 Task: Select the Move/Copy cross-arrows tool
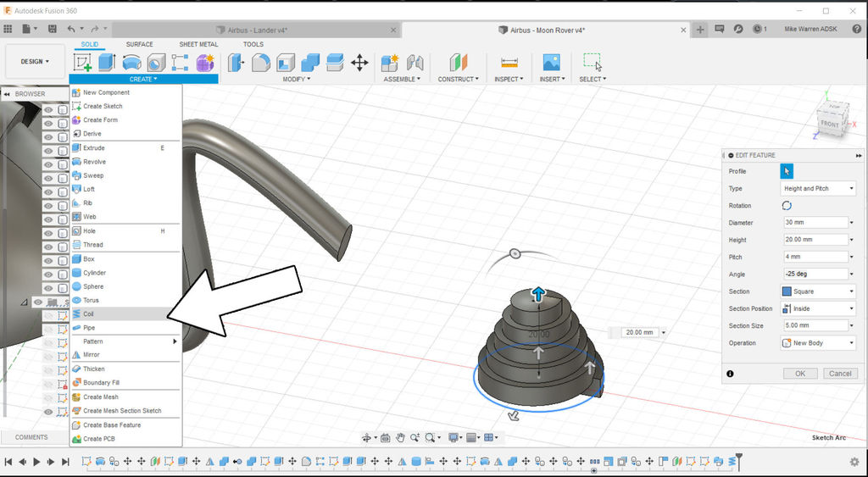[x=359, y=63]
